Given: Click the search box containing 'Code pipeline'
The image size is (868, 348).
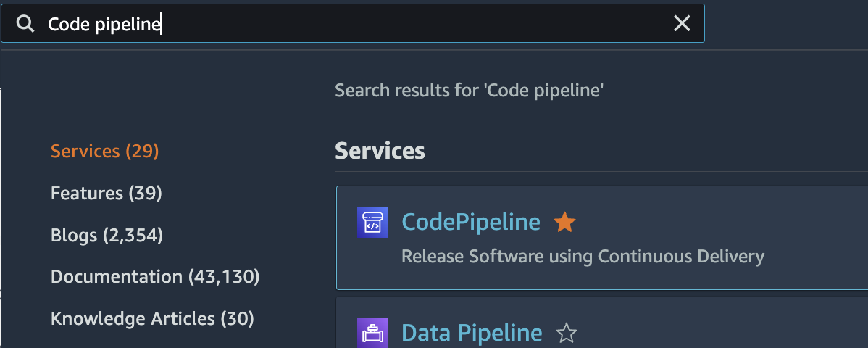Looking at the screenshot, I should tap(353, 23).
